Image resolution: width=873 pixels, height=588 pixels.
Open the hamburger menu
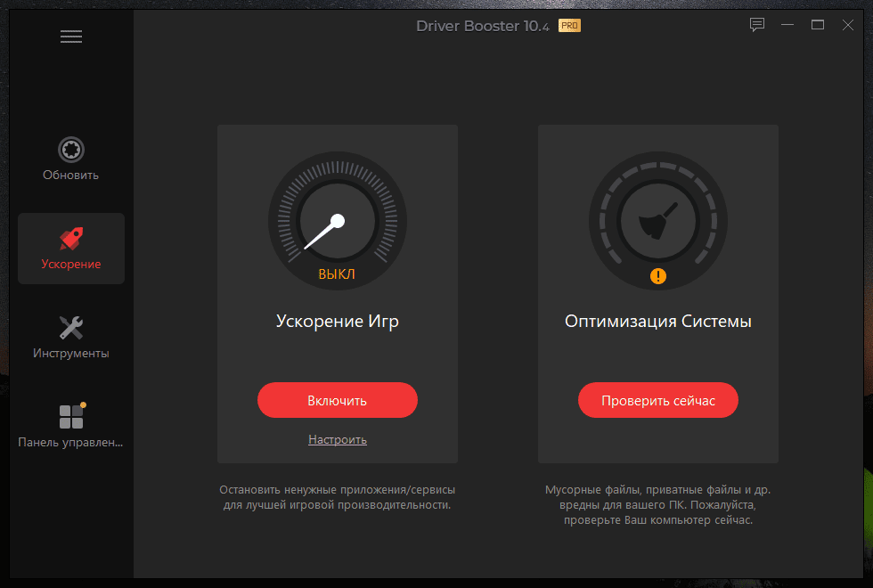pyautogui.click(x=71, y=37)
